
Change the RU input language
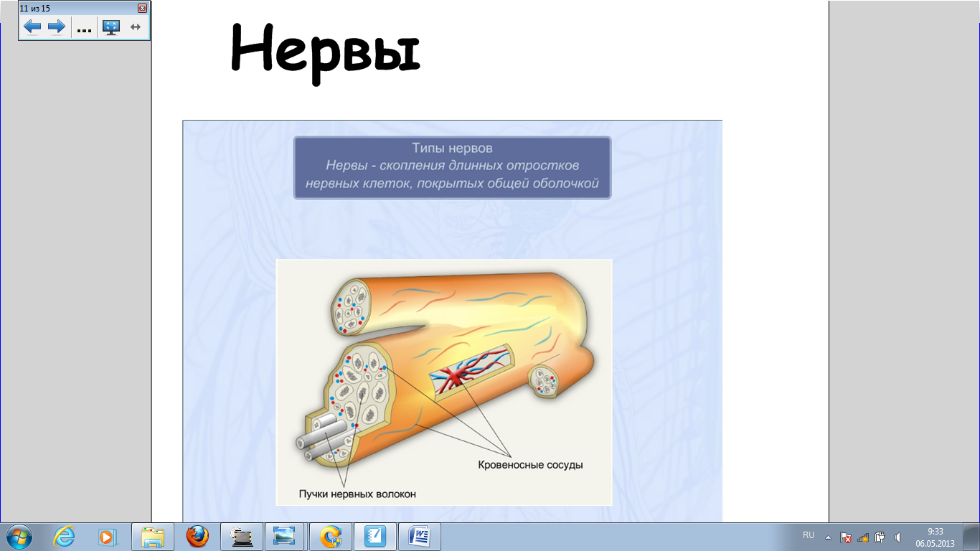coord(809,535)
